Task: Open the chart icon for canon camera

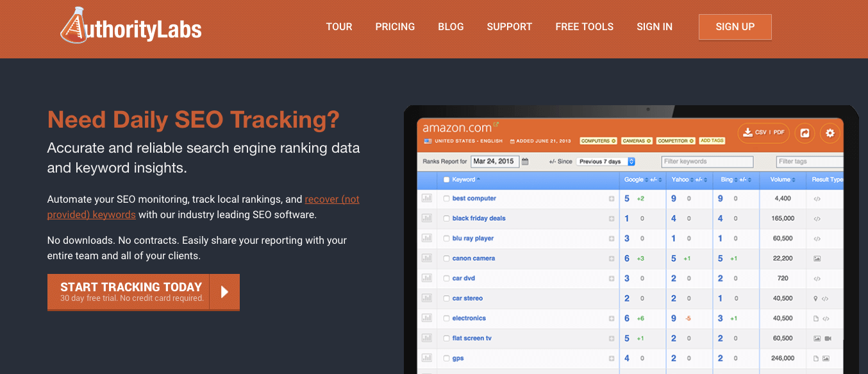Action: [x=426, y=259]
